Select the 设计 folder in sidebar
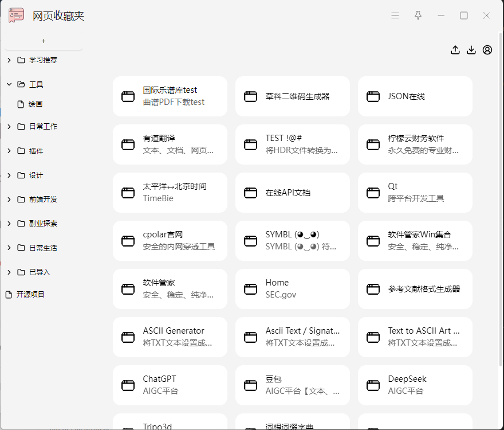 (36, 175)
